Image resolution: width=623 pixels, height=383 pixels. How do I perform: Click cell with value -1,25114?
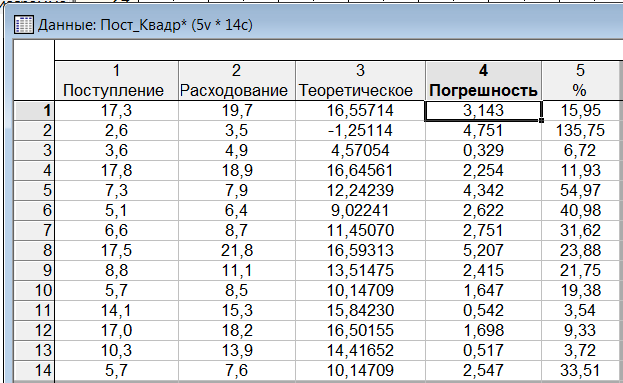[x=360, y=131]
